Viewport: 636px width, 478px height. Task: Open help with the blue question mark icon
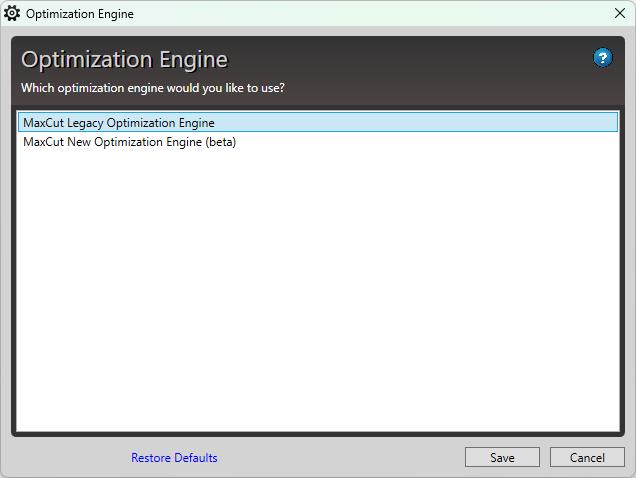602,58
